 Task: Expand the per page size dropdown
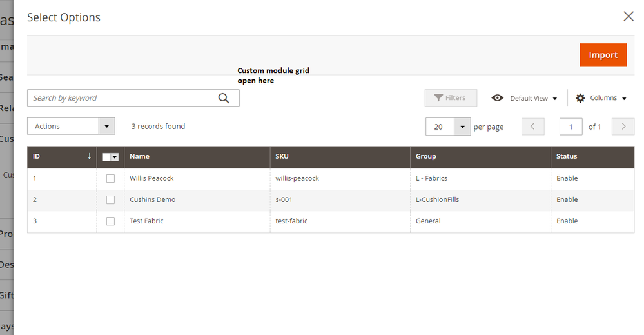(x=462, y=127)
